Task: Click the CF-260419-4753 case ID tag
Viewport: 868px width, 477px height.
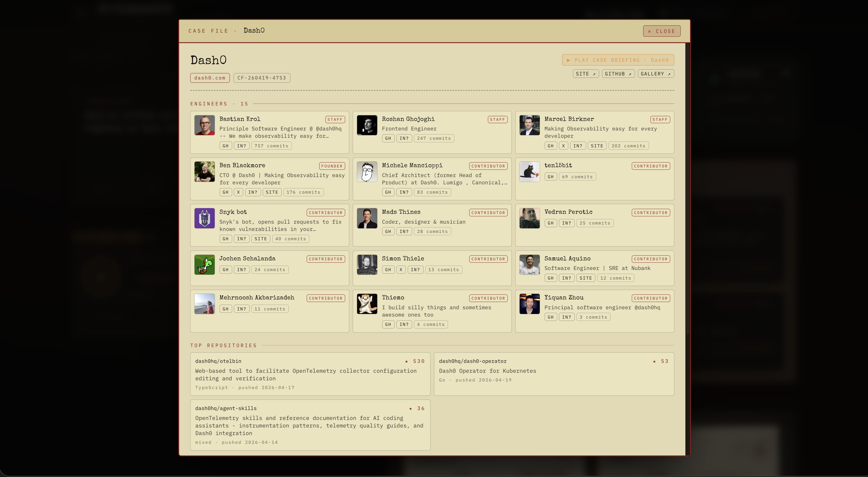Action: point(262,78)
